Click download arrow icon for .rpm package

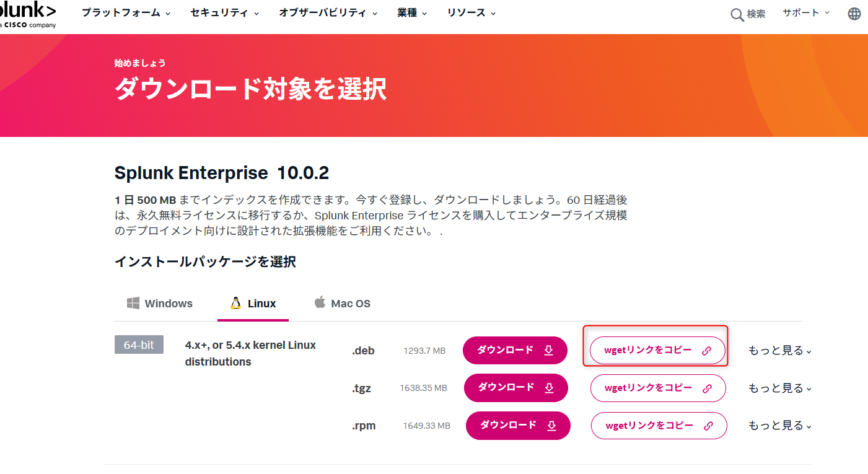(551, 426)
